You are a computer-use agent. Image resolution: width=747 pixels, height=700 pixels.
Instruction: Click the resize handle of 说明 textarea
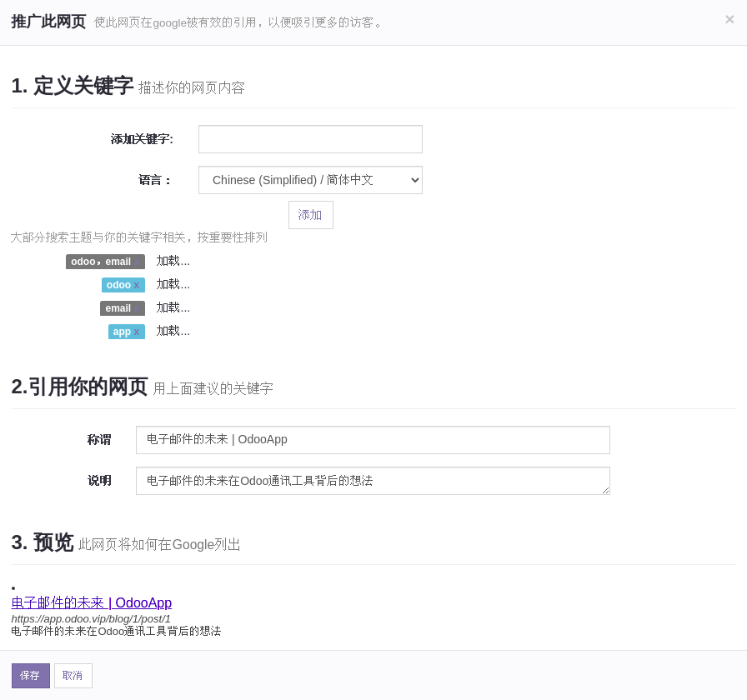[x=605, y=491]
